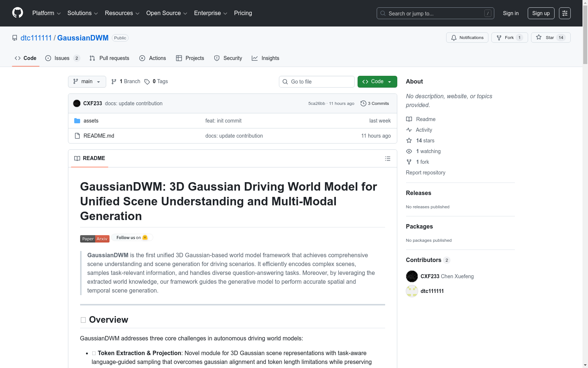The height and width of the screenshot is (368, 588).
Task: Expand the Resources menu
Action: point(122,13)
